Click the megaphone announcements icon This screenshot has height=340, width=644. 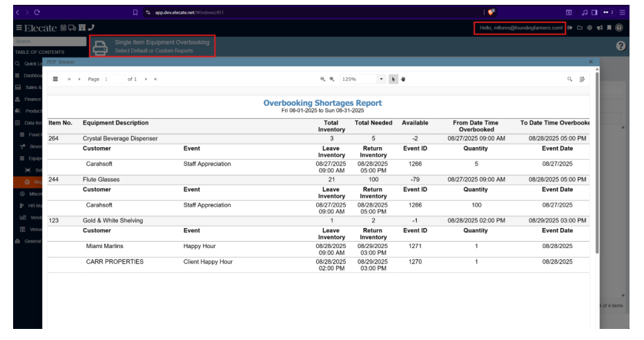[599, 28]
